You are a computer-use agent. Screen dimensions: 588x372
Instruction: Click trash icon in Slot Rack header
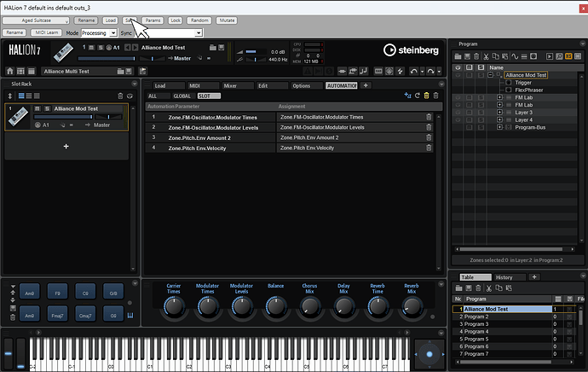[120, 96]
